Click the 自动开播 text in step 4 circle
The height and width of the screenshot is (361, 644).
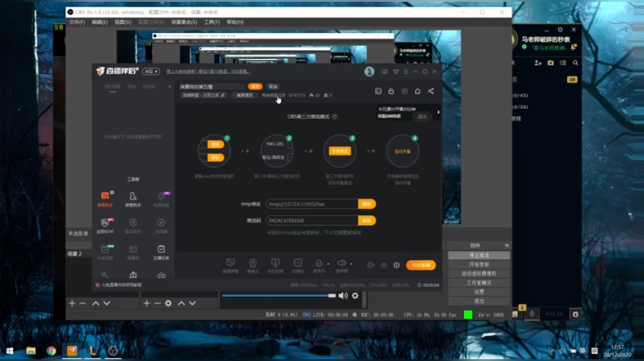point(402,151)
